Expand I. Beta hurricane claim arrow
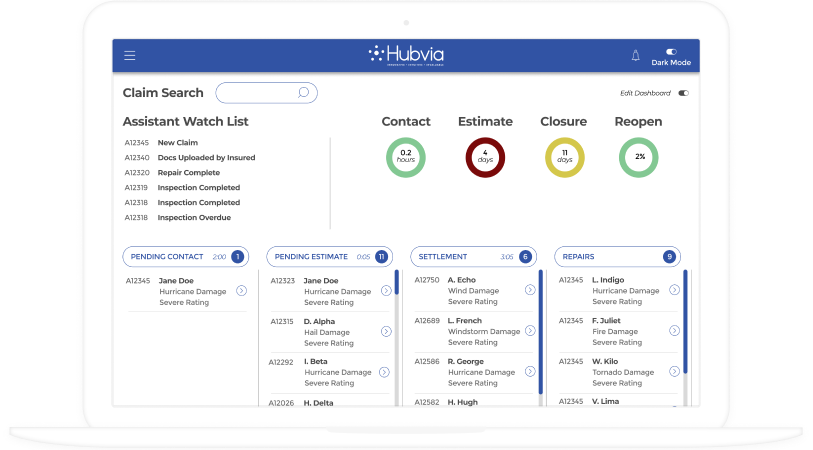This screenshot has width=813, height=450. 386,371
